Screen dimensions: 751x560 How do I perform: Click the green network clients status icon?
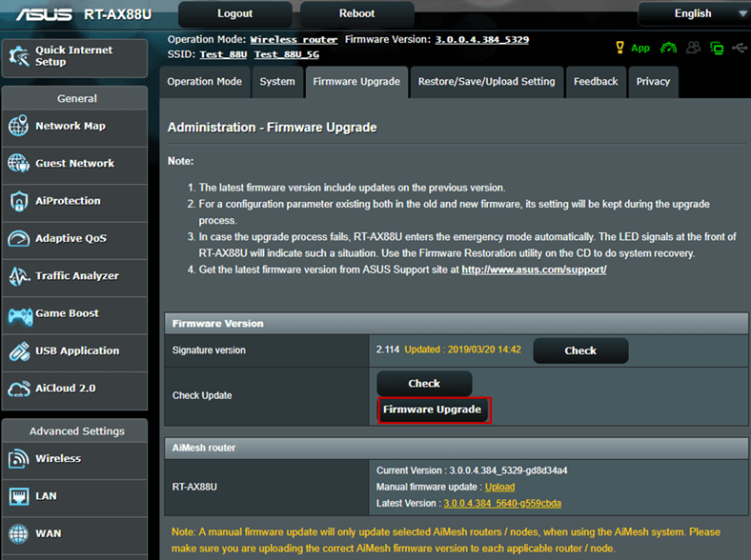tap(717, 48)
